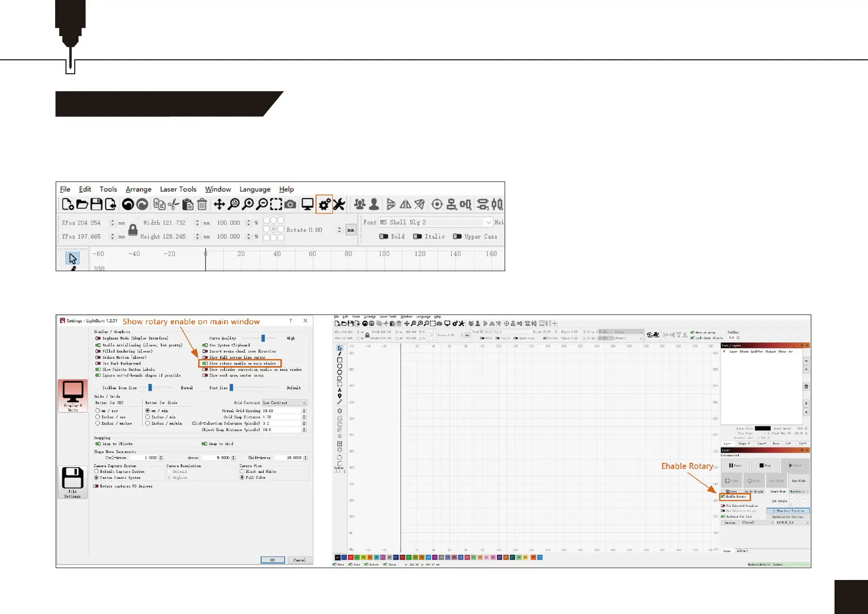Open Settings gear icon in top toolbar
The height and width of the screenshot is (614, 868).
(x=324, y=204)
